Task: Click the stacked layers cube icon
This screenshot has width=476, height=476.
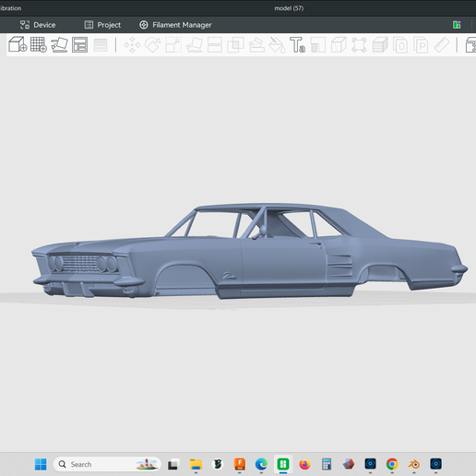Action: [x=380, y=45]
